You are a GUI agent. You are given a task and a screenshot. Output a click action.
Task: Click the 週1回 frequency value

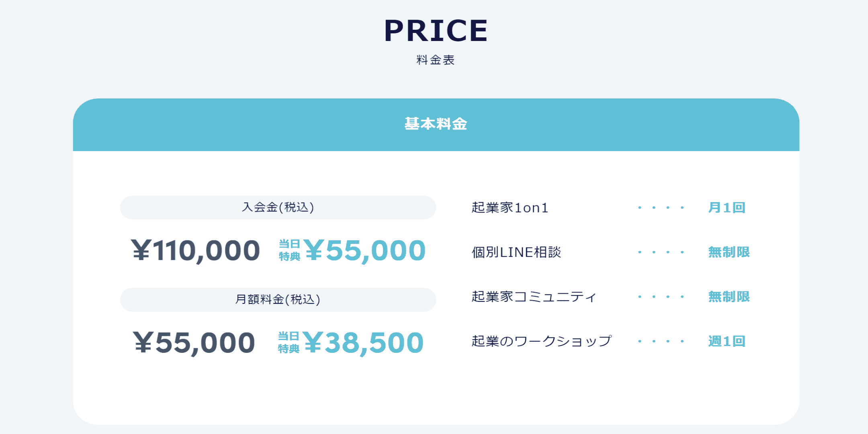tap(727, 342)
